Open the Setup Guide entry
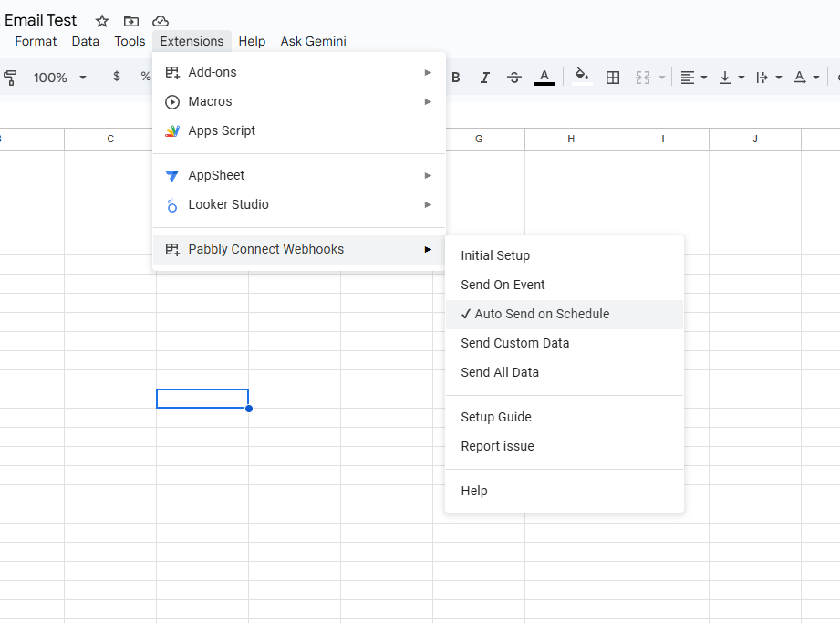The height and width of the screenshot is (623, 840). tap(496, 417)
